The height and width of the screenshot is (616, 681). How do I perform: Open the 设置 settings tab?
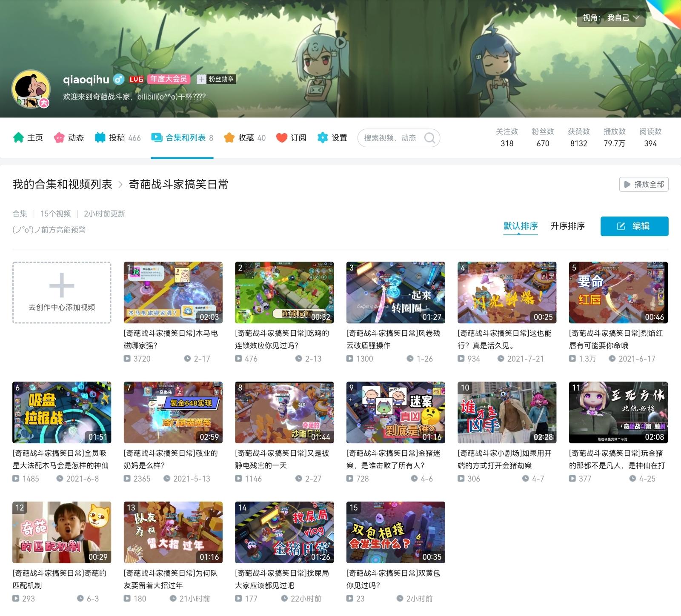click(332, 138)
